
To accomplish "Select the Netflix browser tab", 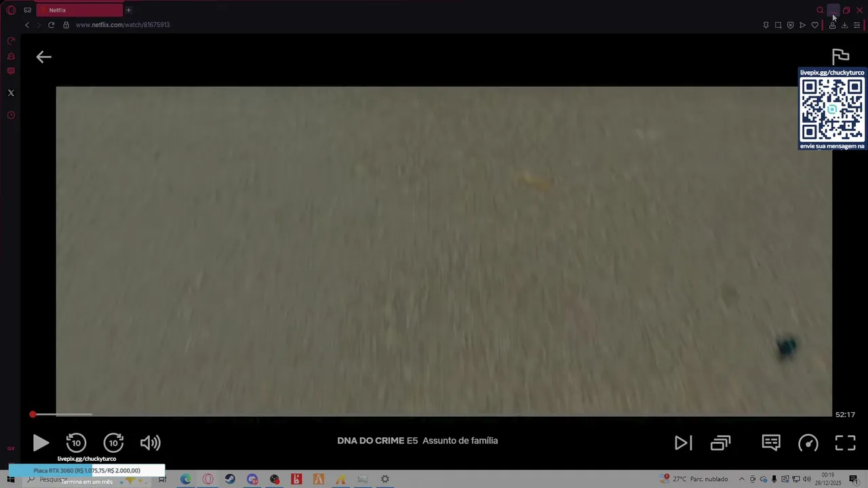I will (x=80, y=10).
